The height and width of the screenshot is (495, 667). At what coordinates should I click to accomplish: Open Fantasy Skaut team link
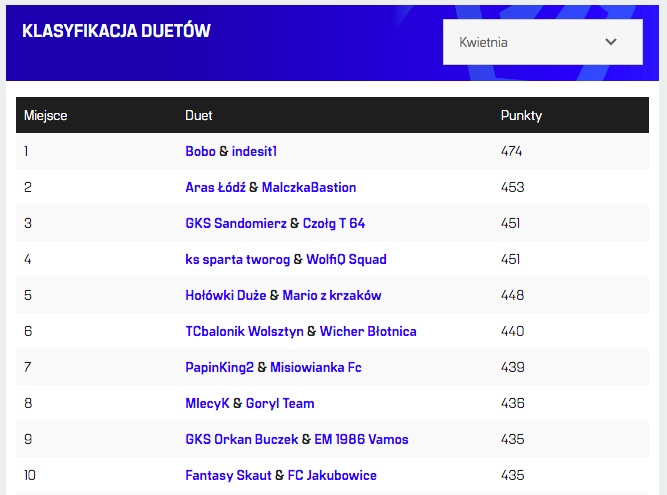tap(228, 475)
